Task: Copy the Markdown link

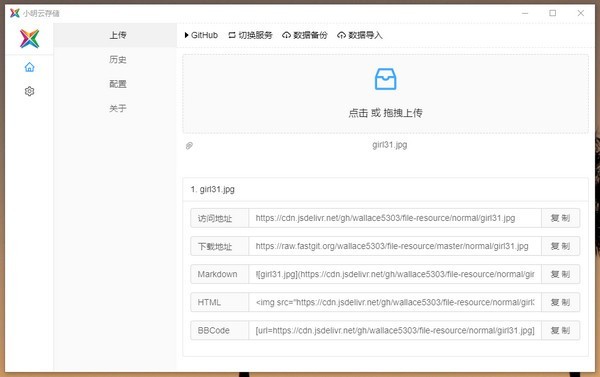Action: (561, 274)
